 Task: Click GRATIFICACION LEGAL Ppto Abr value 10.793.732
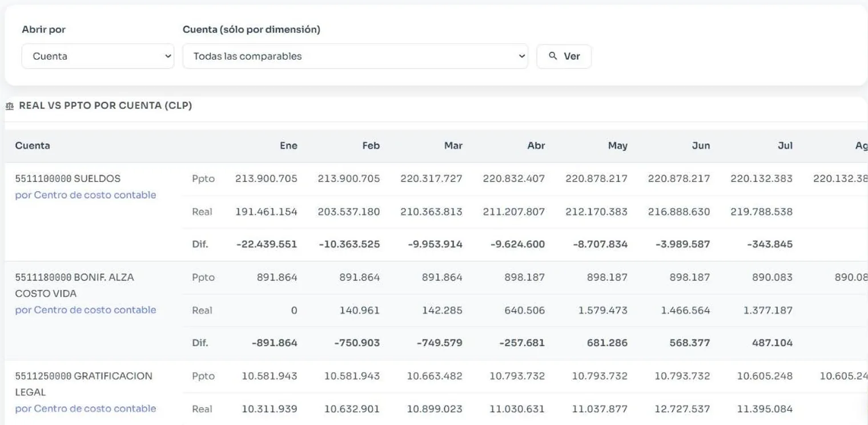tap(517, 376)
